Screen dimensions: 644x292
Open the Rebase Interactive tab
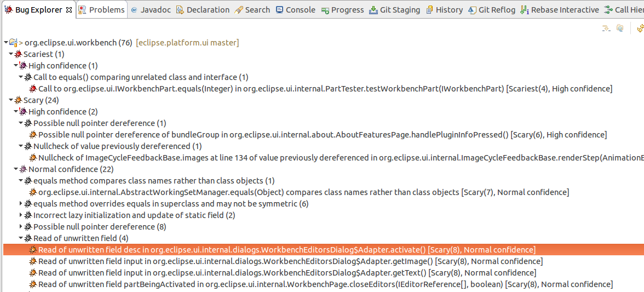(560, 10)
